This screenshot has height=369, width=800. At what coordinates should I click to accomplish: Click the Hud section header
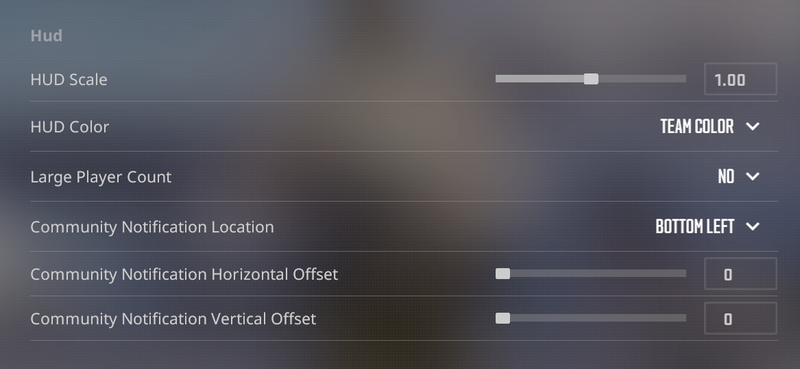point(46,36)
